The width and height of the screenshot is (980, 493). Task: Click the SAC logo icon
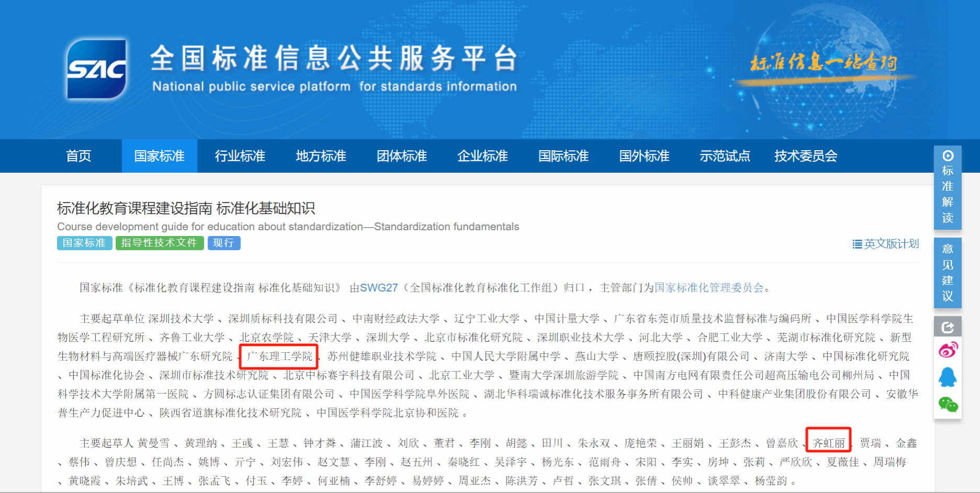click(97, 69)
